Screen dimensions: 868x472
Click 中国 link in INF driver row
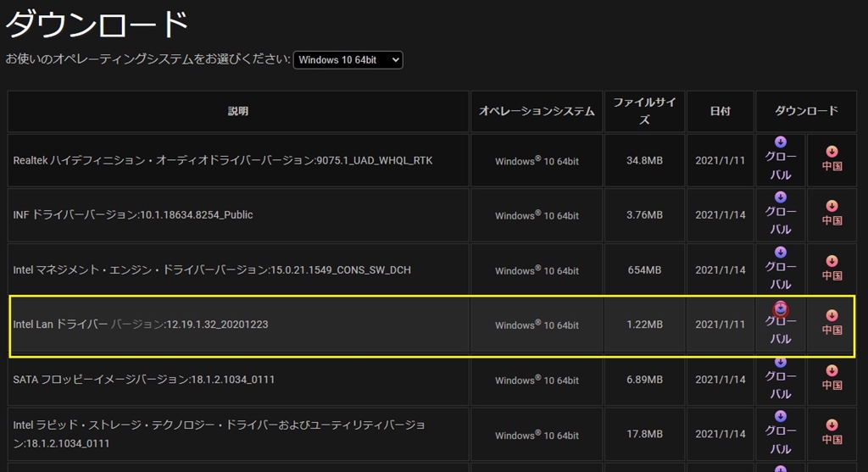tap(832, 220)
